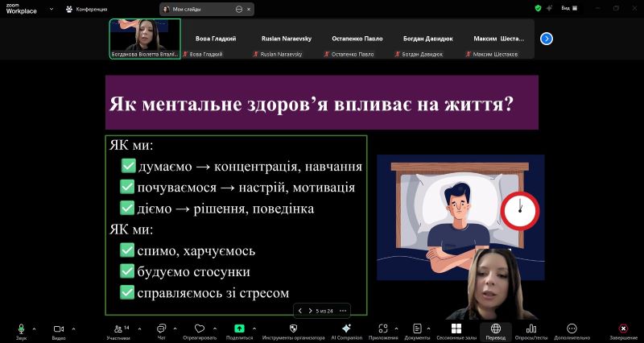Click the text 'спимо, харчуємось'

click(x=196, y=250)
